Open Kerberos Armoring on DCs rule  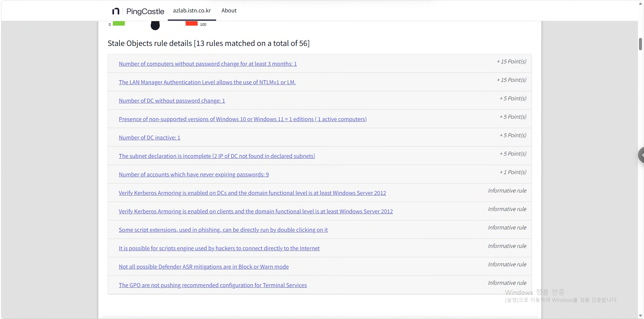252,193
